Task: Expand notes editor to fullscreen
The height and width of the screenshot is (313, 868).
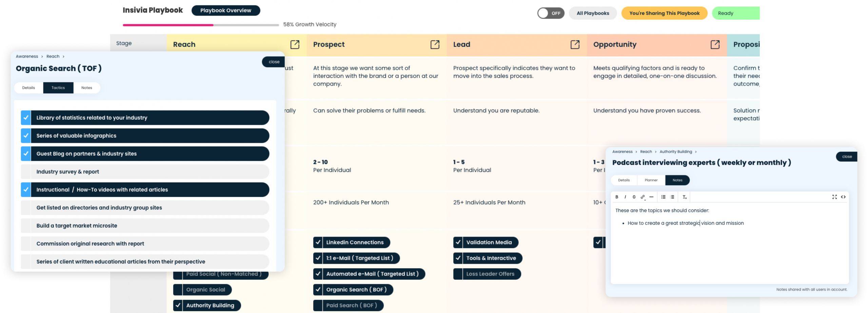Action: (x=834, y=197)
